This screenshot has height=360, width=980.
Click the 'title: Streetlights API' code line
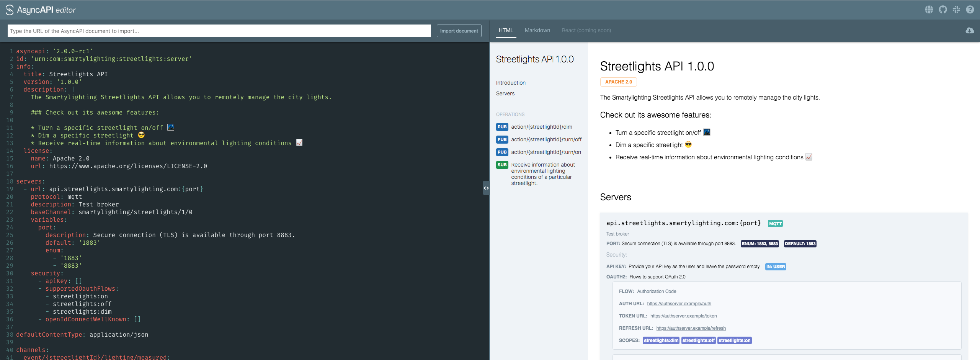coord(65,74)
